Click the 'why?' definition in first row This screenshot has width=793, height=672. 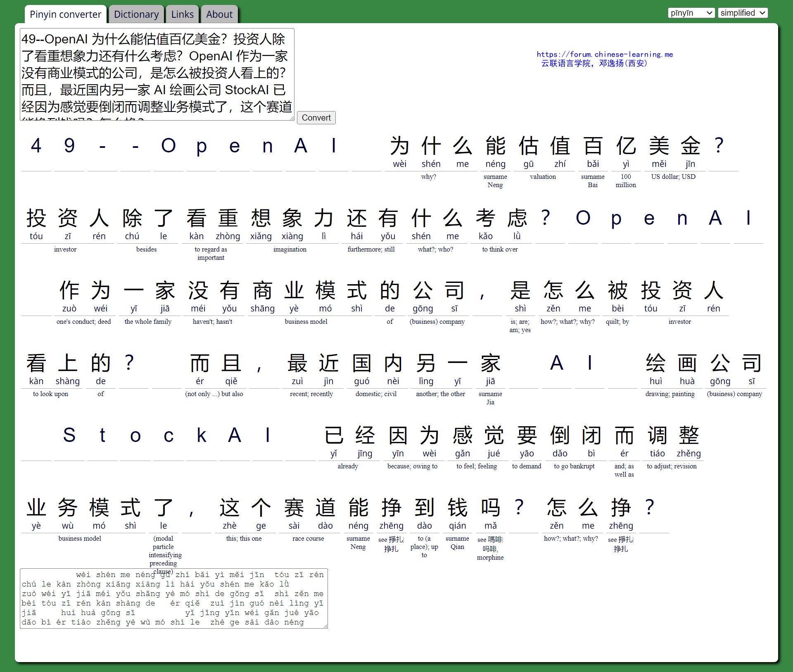tap(428, 177)
